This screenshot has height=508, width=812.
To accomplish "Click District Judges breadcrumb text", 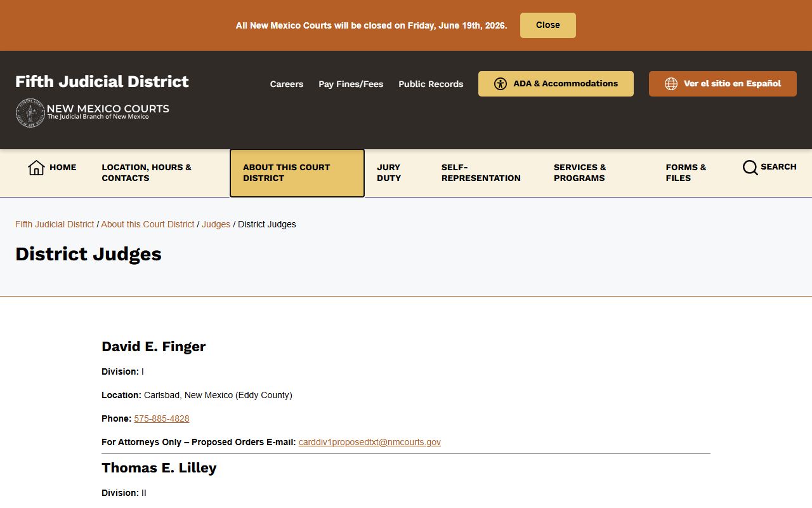I will coord(267,224).
